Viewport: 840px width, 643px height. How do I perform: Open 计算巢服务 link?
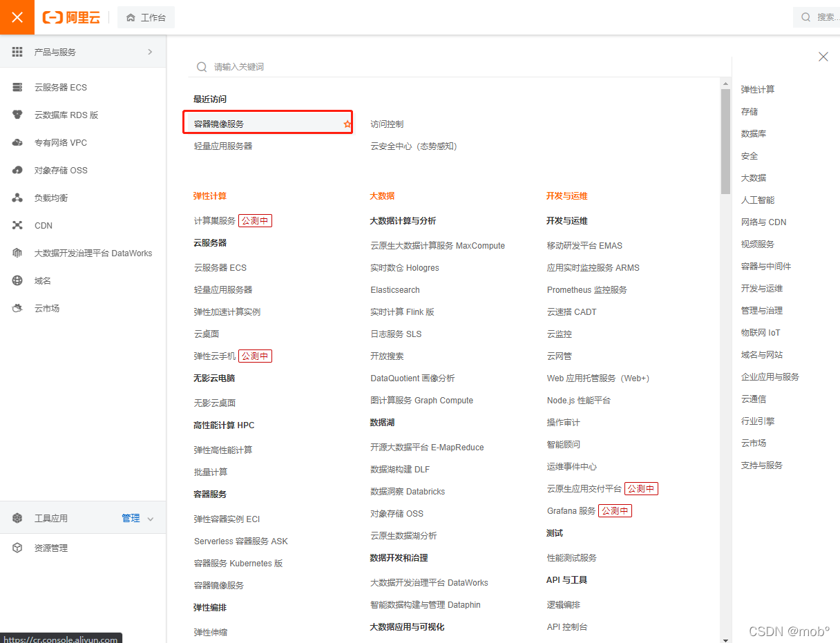pyautogui.click(x=215, y=221)
